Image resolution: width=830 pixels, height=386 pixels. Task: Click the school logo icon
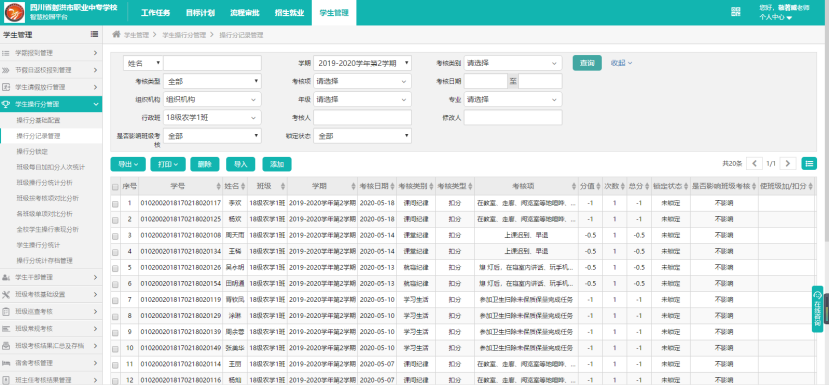pyautogui.click(x=14, y=12)
